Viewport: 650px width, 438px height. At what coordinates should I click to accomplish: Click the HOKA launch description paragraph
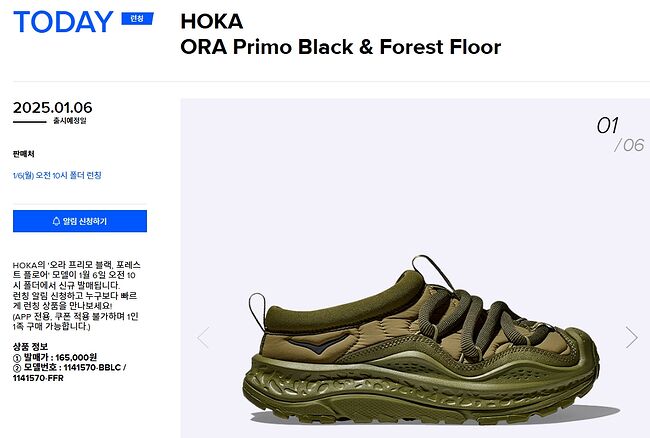[x=77, y=295]
